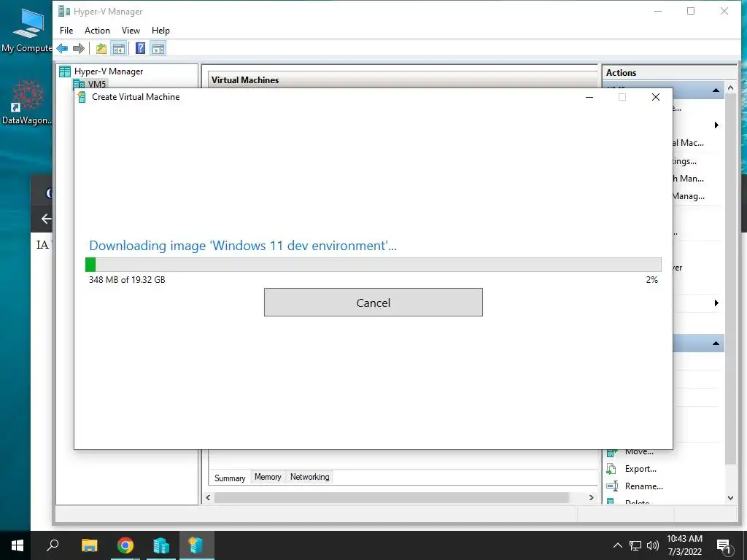Open Create Virtual Machine taskbar icon
The height and width of the screenshot is (560, 747).
[196, 545]
